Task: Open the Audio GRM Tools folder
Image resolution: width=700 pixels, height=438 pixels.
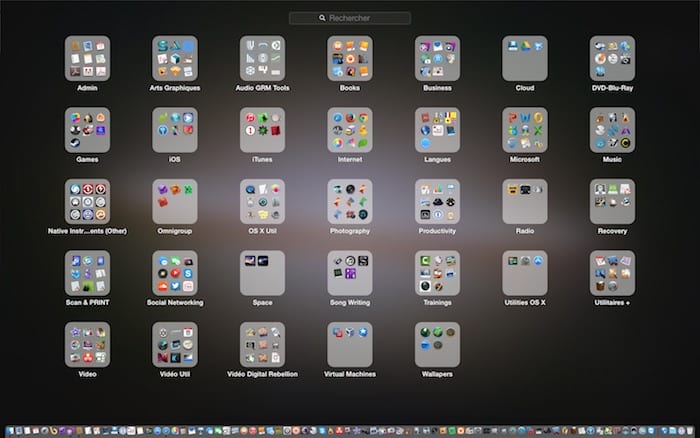Action: point(262,58)
